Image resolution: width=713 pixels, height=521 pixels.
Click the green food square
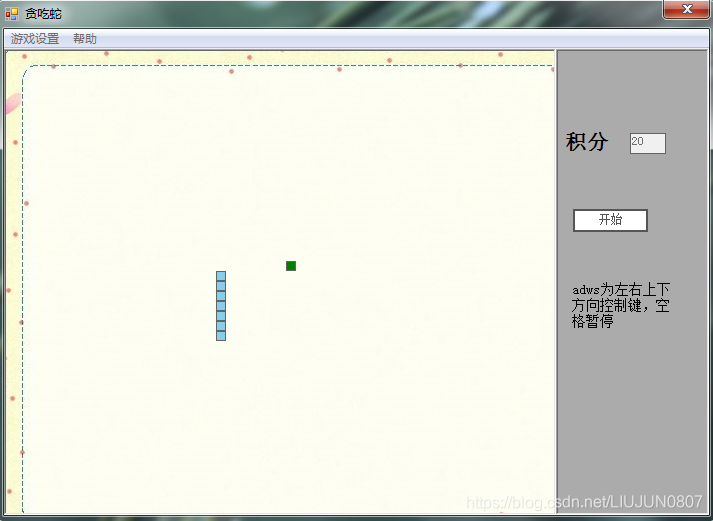tap(291, 266)
